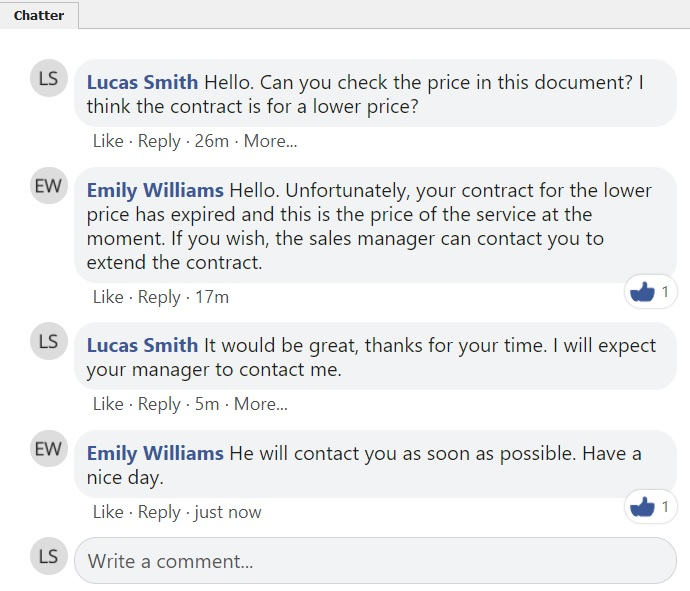Viewport: 690px width, 591px height.
Task: Switch to the Chatter tab
Action: (39, 15)
